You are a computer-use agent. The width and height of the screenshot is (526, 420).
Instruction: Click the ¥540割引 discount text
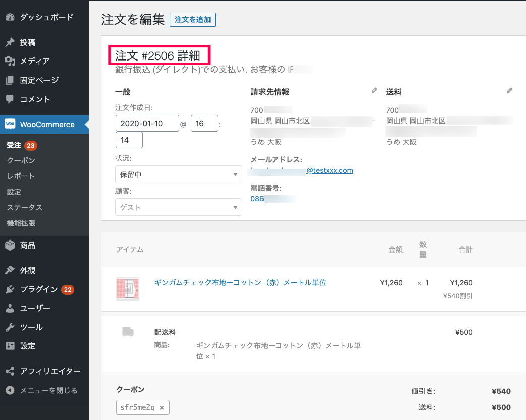457,296
